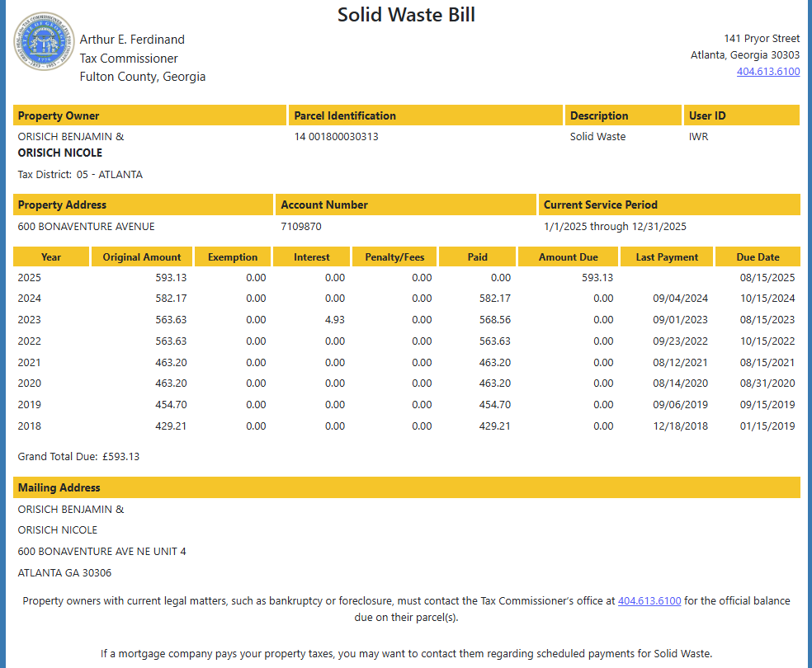Click the phone number link under Atlanta address
812x668 pixels.
coord(767,72)
